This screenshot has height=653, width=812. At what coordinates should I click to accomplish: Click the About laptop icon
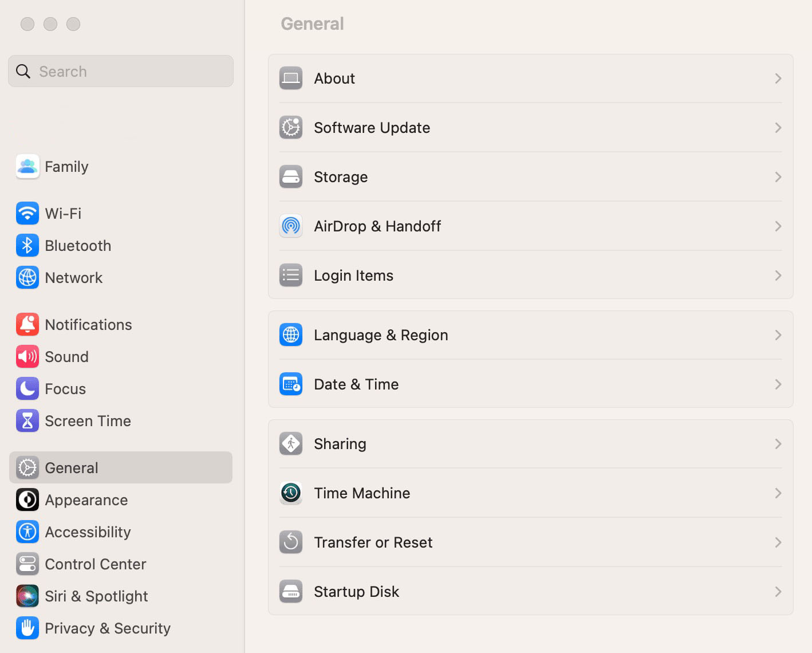tap(291, 78)
